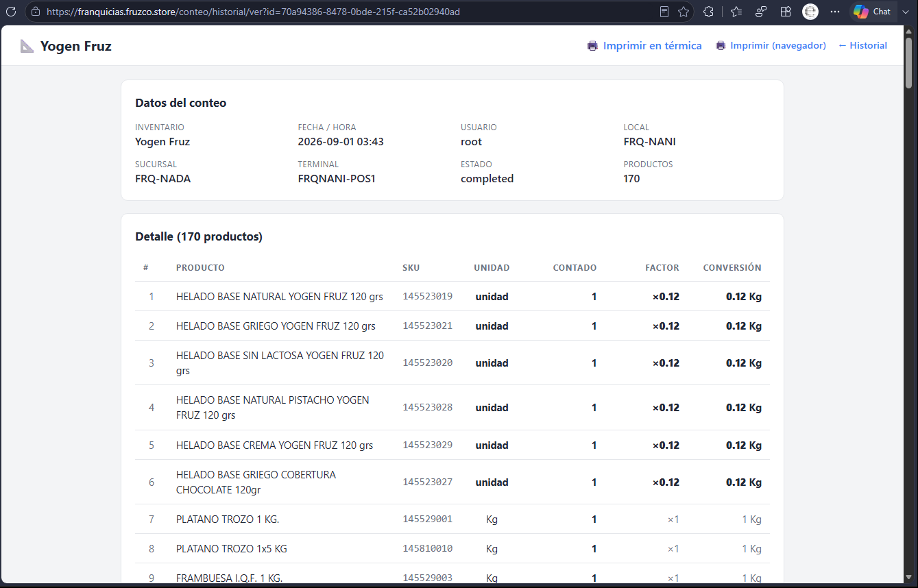Select HELADO BASE NATURAL YOGEN FRUZ 120 grs
Viewport: 918px width, 588px height.
[x=280, y=297]
